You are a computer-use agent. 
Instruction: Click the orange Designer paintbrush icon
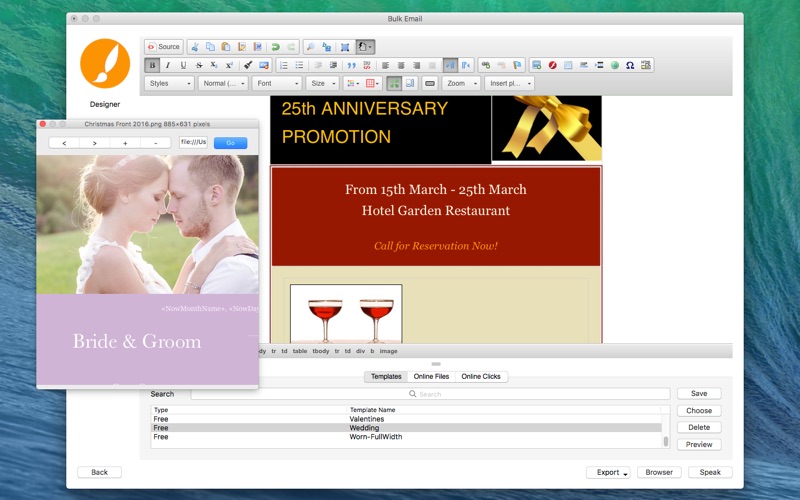pyautogui.click(x=105, y=63)
